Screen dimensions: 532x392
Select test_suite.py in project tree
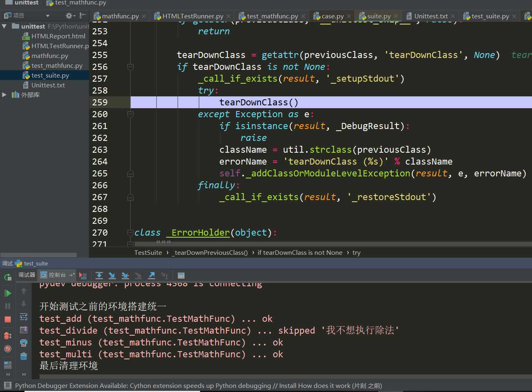tap(46, 75)
